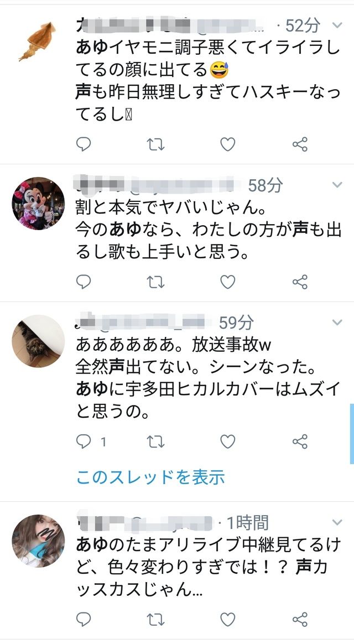
Task: Open the Minnie Mouse profile picture
Action: tap(38, 203)
